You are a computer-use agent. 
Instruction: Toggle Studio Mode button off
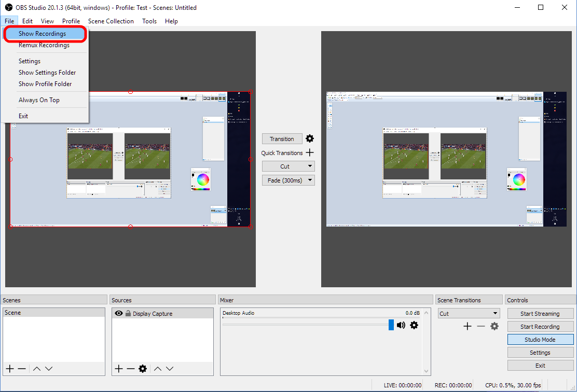click(540, 340)
